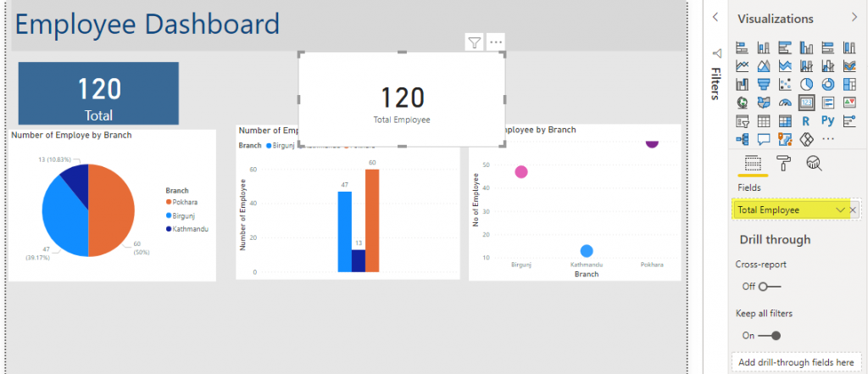
Task: Expand the Visualizations pane right chevron
Action: (x=854, y=18)
